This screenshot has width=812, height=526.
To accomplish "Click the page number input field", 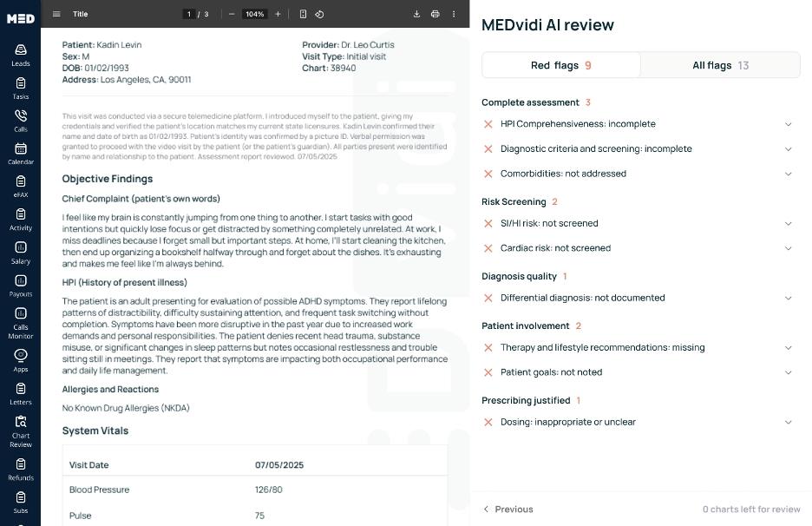I will [189, 14].
